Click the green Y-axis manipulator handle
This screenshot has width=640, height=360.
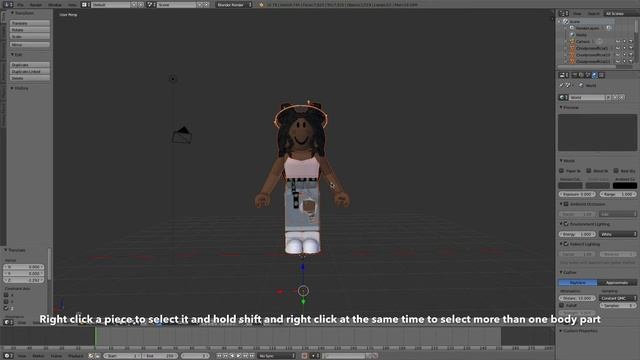[303, 302]
